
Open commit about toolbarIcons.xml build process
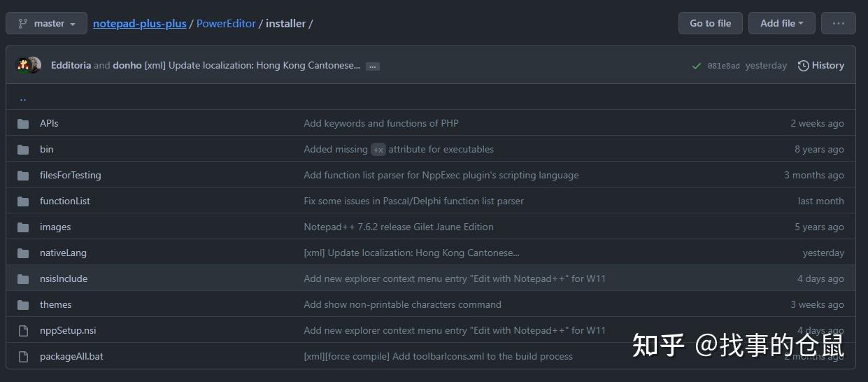click(x=438, y=356)
